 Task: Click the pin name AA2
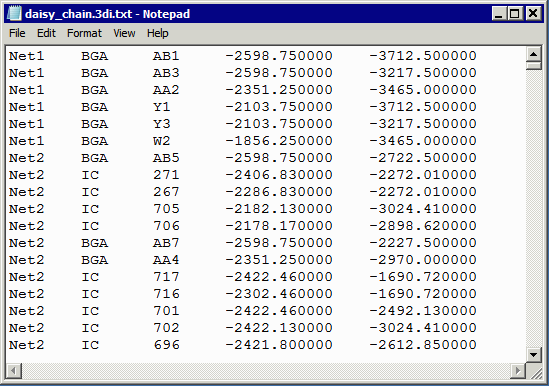[166, 90]
